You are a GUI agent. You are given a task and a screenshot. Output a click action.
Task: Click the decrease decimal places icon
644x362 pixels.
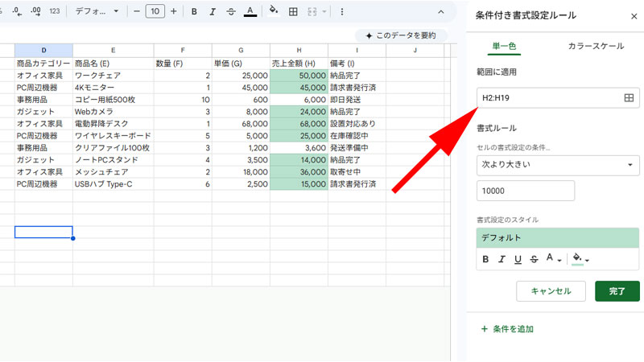[17, 11]
